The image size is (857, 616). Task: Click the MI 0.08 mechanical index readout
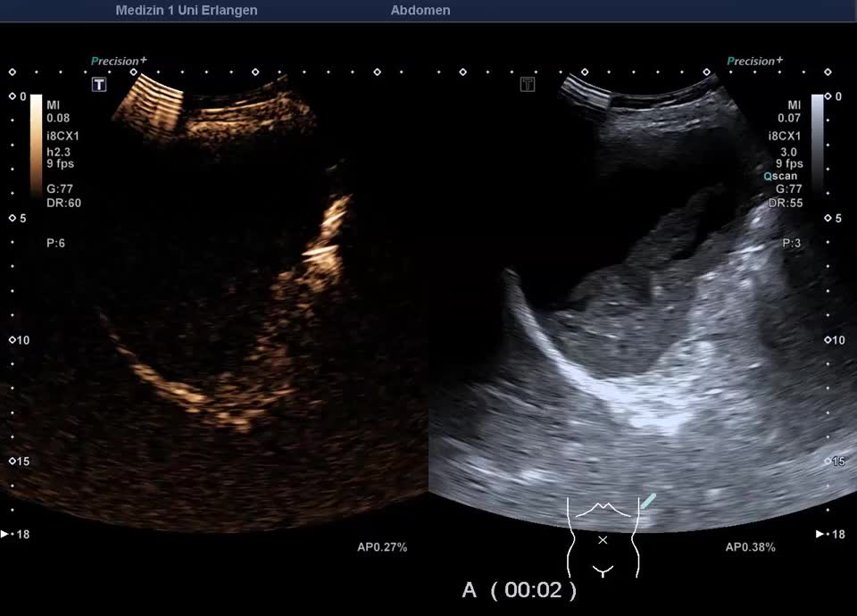pos(58,112)
